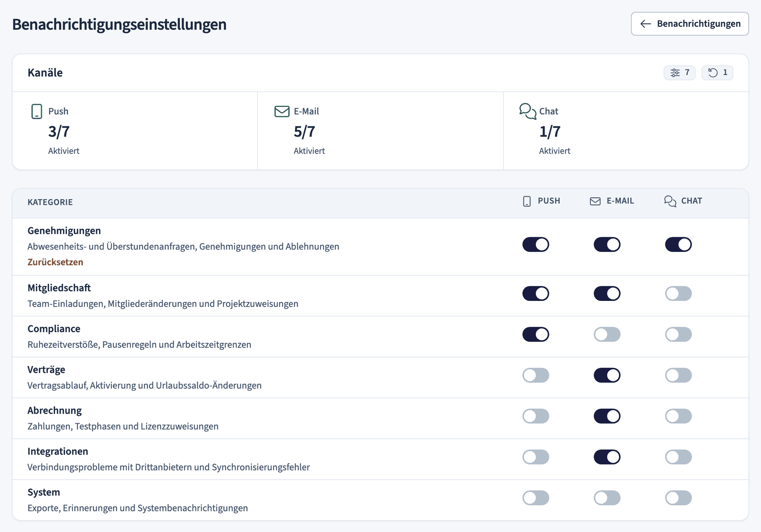Click the E-Mail envelope icon in Kanäle card
This screenshot has height=532, width=761.
pyautogui.click(x=282, y=111)
